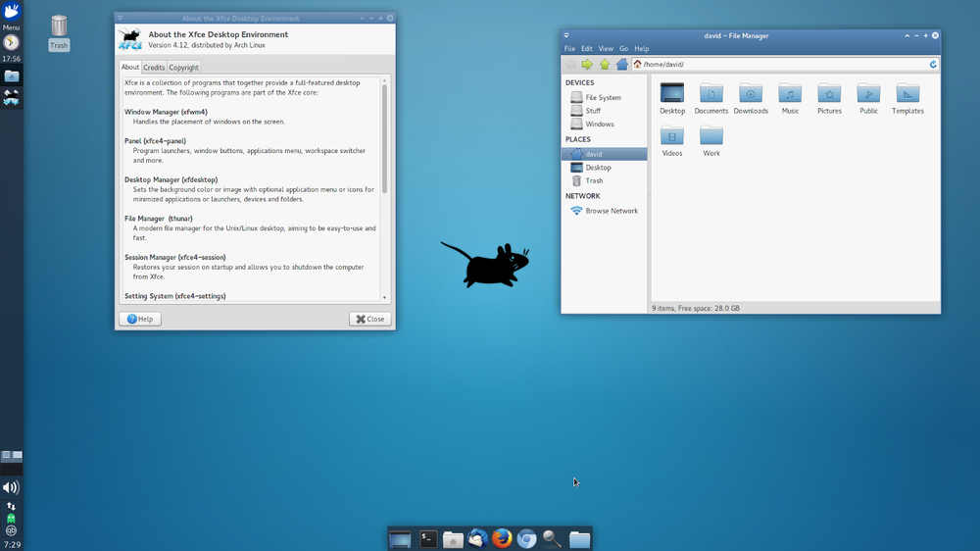
Task: Reload the folder using the refresh icon
Action: pos(933,64)
